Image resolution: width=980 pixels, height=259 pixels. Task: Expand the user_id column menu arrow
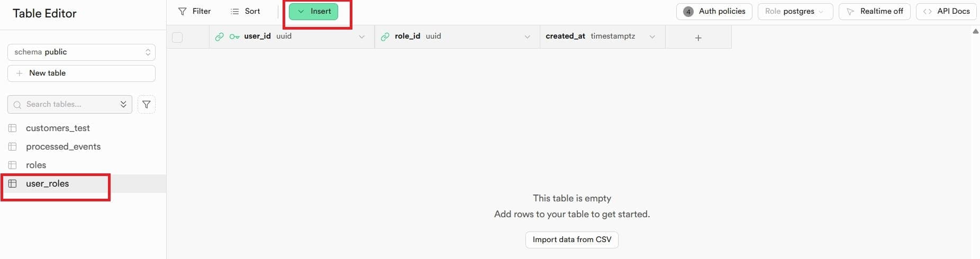coord(362,36)
